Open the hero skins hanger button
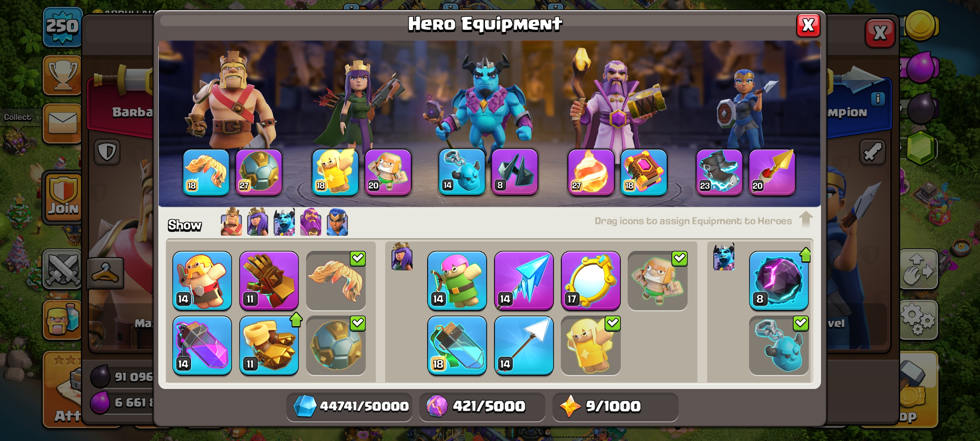 [106, 273]
